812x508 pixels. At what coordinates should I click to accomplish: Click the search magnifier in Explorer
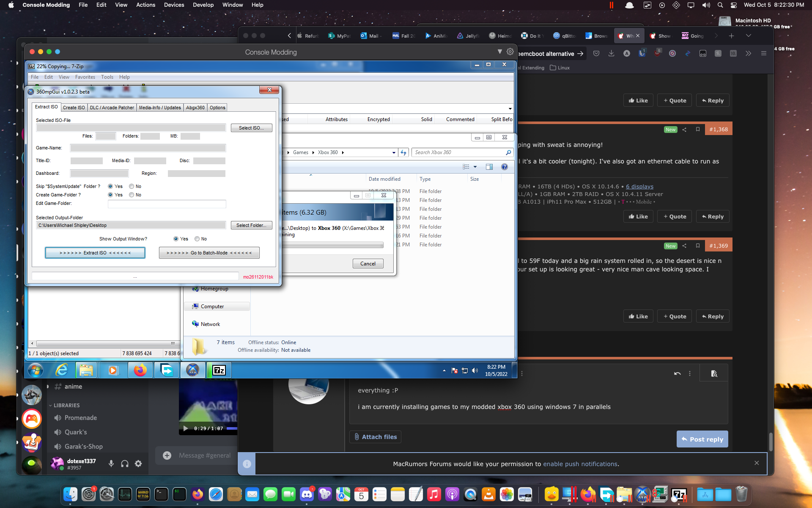(508, 152)
